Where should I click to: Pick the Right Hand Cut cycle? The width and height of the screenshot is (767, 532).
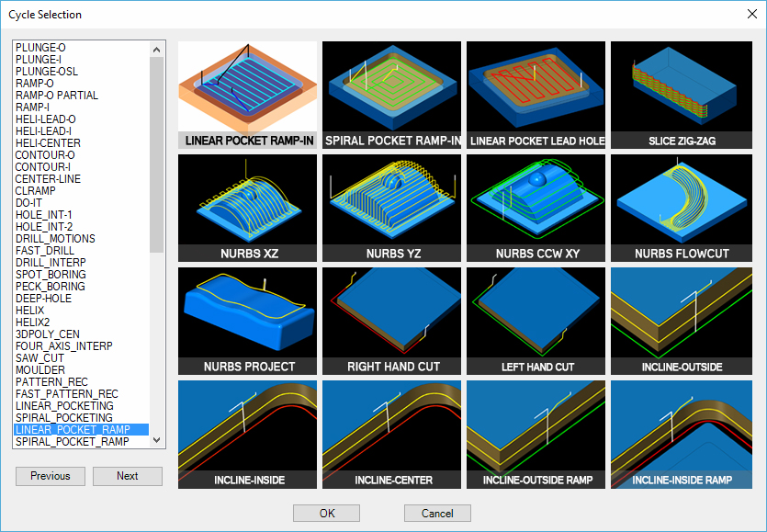(392, 321)
